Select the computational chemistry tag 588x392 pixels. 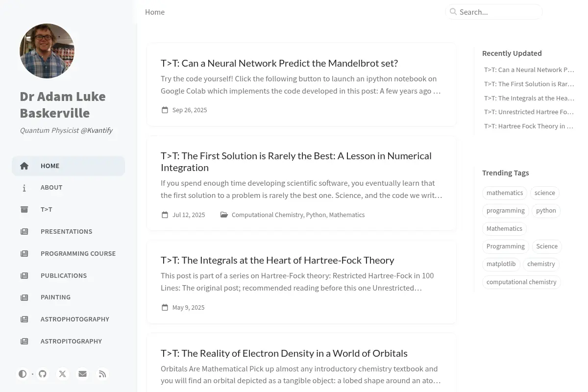[521, 282]
